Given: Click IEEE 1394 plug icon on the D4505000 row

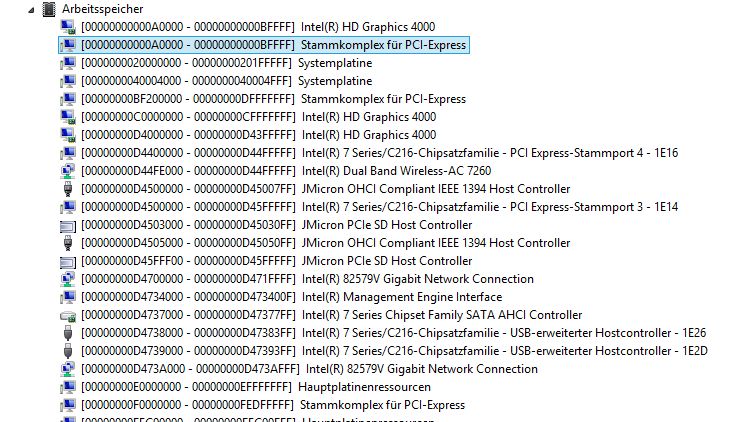Looking at the screenshot, I should [x=68, y=243].
